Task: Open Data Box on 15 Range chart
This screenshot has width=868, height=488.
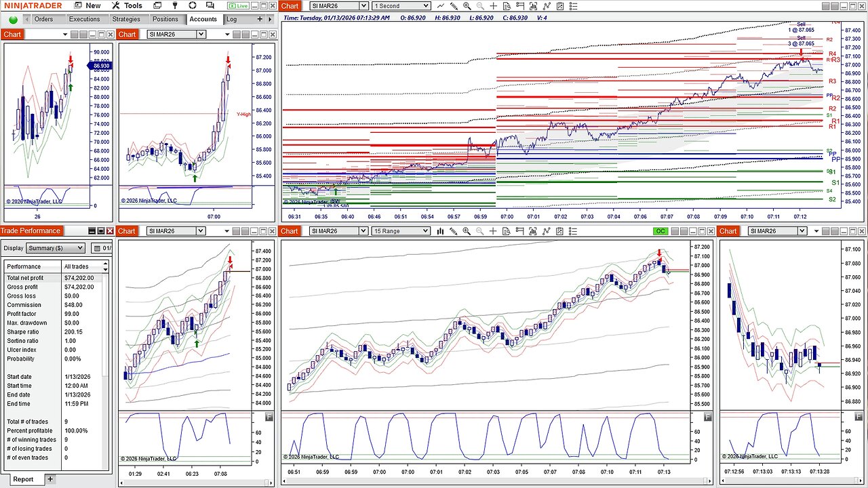Action: (x=507, y=231)
